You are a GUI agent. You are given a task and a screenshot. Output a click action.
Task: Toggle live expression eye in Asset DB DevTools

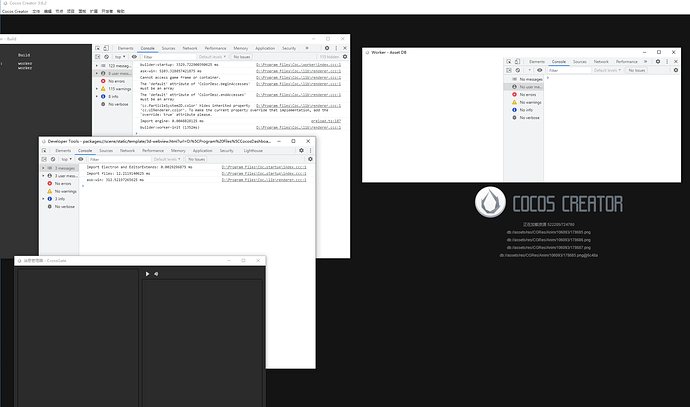pyautogui.click(x=540, y=70)
